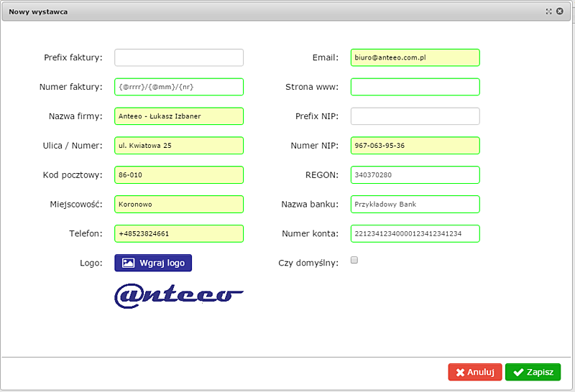The height and width of the screenshot is (392, 575).
Task: Enable the Czy domyślny checkbox
Action: click(x=354, y=261)
